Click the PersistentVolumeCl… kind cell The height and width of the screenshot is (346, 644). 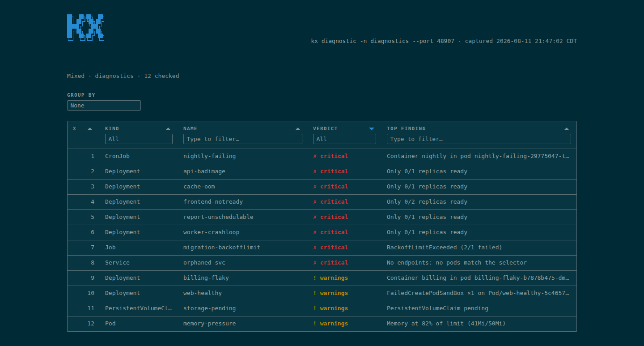[x=139, y=308]
